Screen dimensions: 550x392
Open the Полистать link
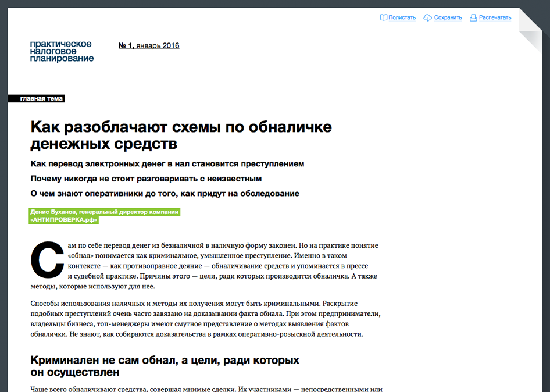click(402, 17)
